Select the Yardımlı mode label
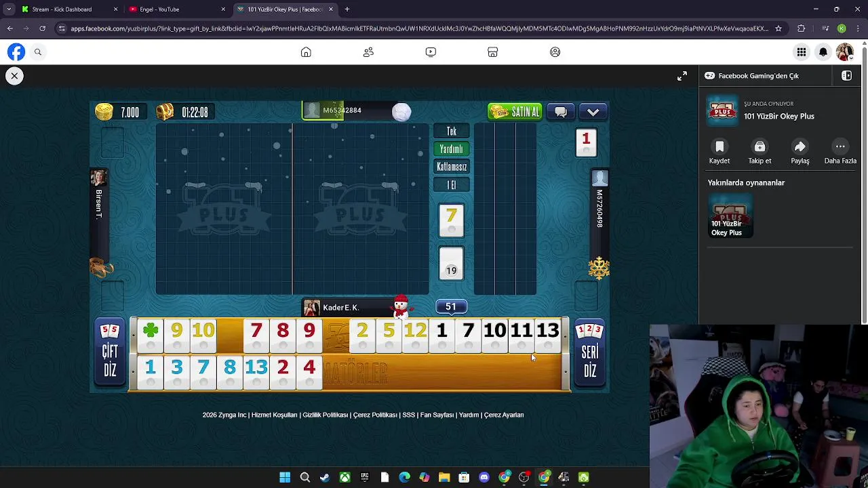The height and width of the screenshot is (488, 868). pos(452,149)
